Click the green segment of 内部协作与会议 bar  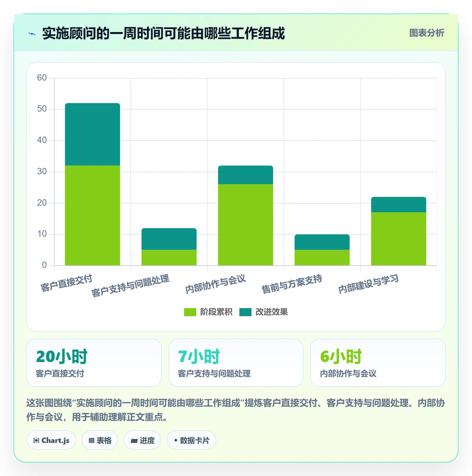[x=245, y=225]
